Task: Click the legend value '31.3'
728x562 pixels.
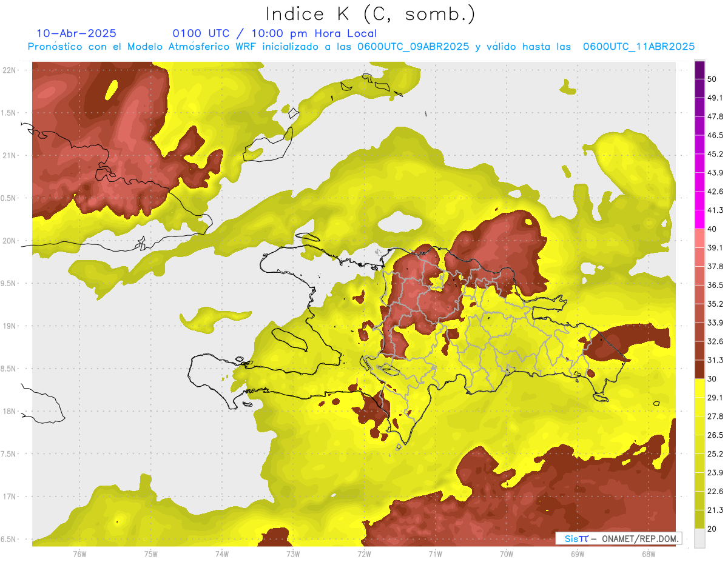Action: click(715, 360)
